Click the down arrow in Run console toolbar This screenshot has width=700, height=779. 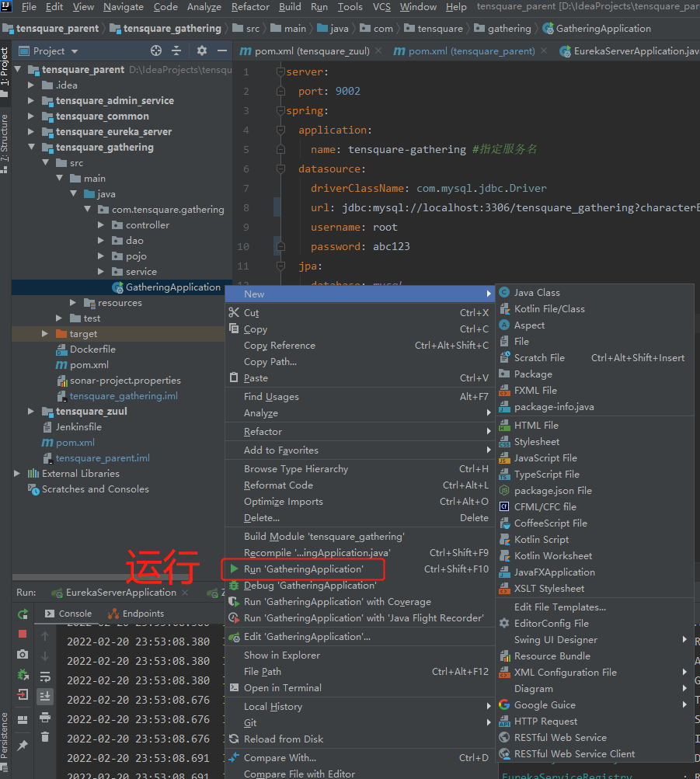click(x=45, y=656)
